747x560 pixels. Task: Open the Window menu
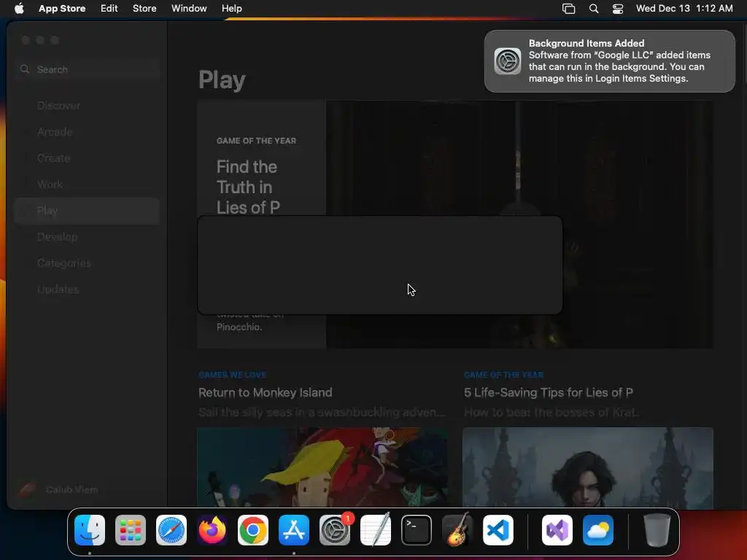189,8
